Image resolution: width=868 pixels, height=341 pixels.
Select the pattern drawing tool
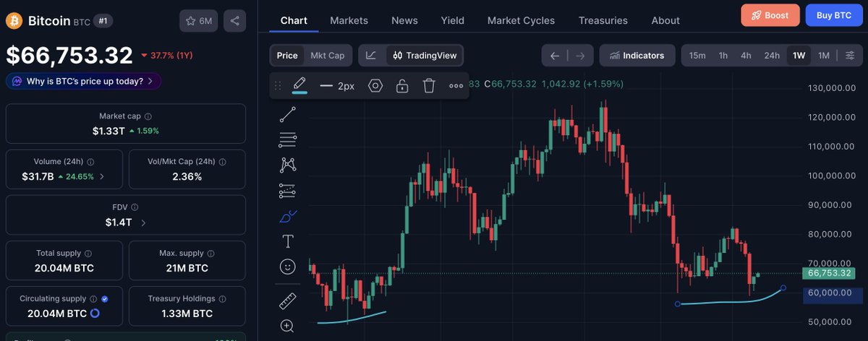pyautogui.click(x=287, y=165)
